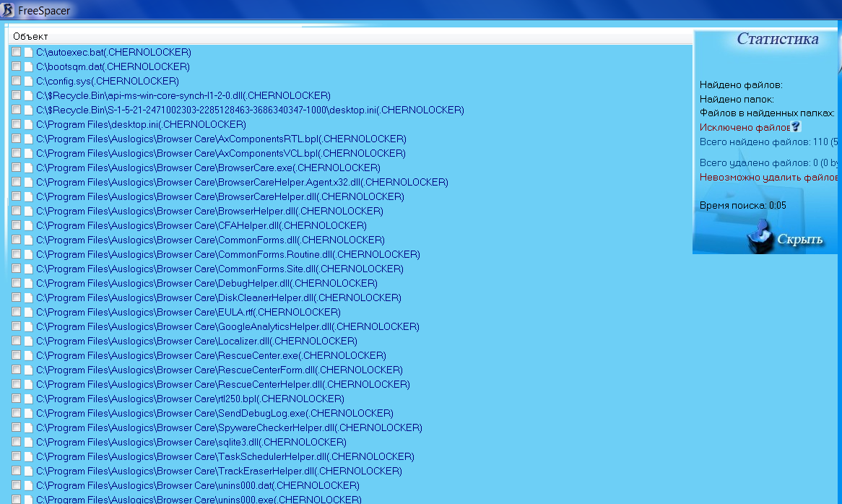842x504 pixels.
Task: Select the checkbox for C:\config.sys
Action: click(x=16, y=81)
